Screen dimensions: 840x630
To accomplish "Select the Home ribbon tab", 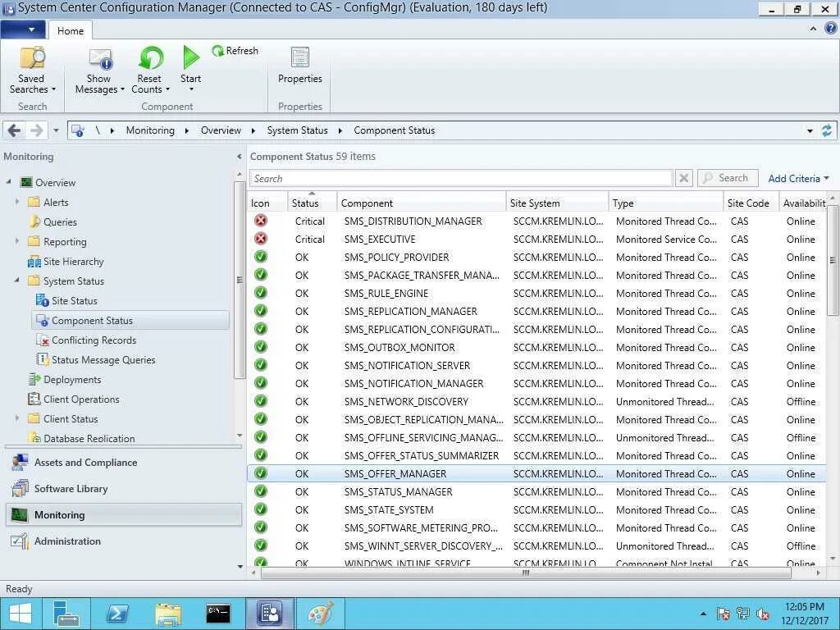I will (x=71, y=30).
